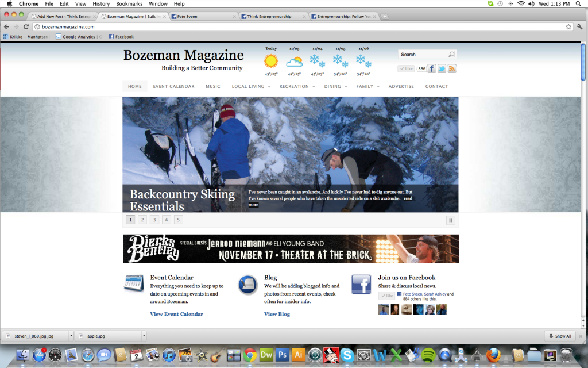Click the Chrome back arrow
Viewport: 588px width, 368px height.
tap(6, 26)
